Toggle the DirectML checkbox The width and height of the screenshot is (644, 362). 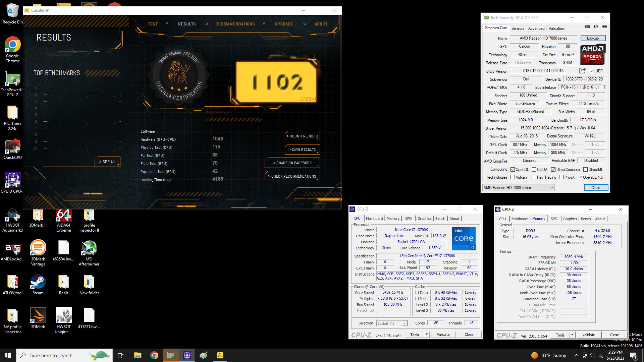[585, 170]
